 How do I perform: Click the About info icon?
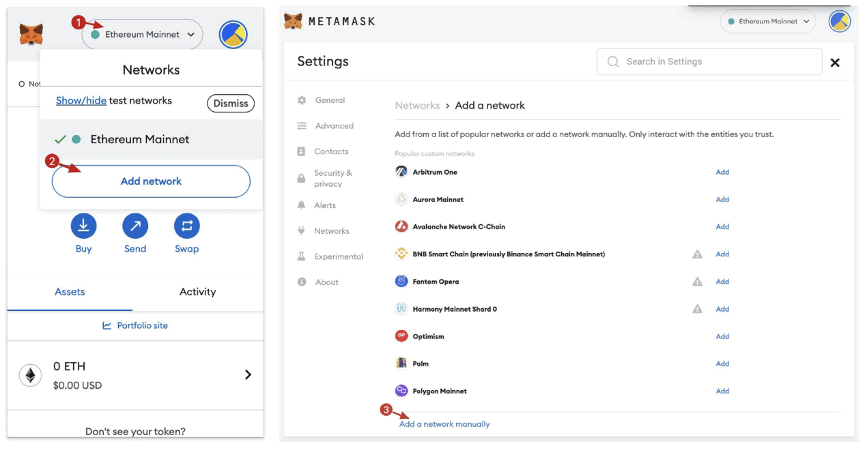pos(302,282)
